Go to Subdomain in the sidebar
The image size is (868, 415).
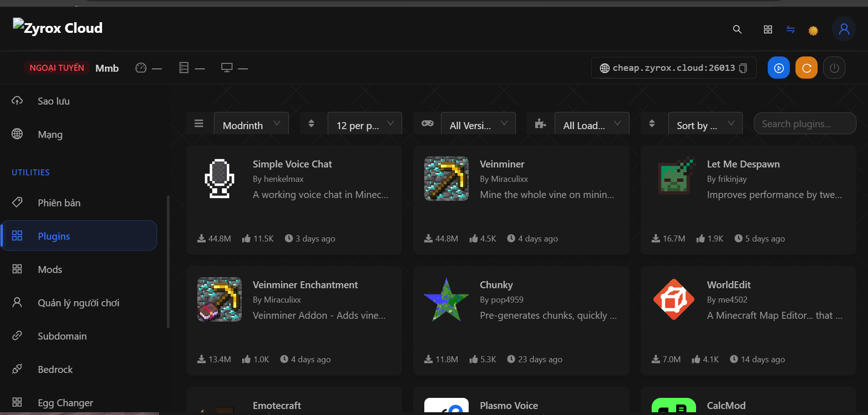point(62,336)
